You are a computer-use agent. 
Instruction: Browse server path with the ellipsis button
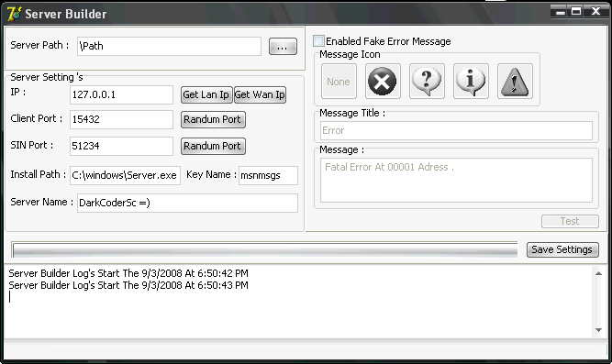(283, 47)
